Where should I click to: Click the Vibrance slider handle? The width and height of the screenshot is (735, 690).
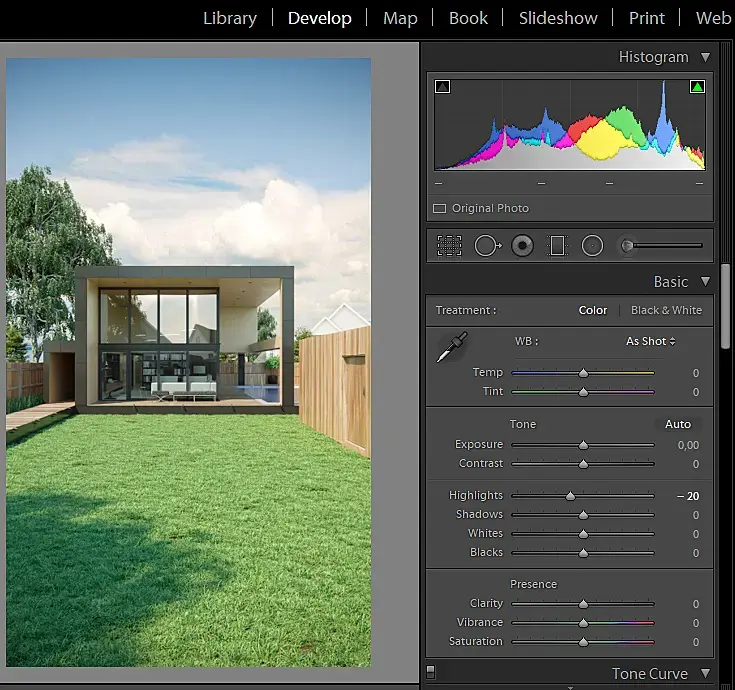583,623
